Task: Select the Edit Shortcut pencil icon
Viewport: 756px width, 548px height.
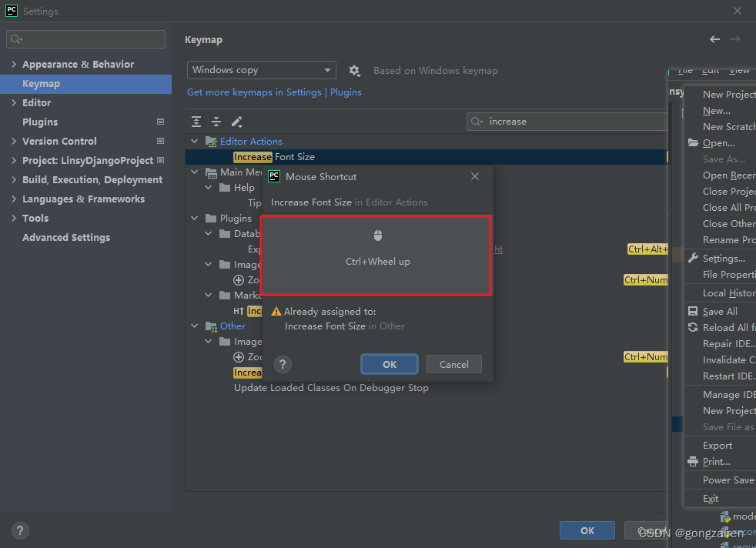Action: pos(237,122)
